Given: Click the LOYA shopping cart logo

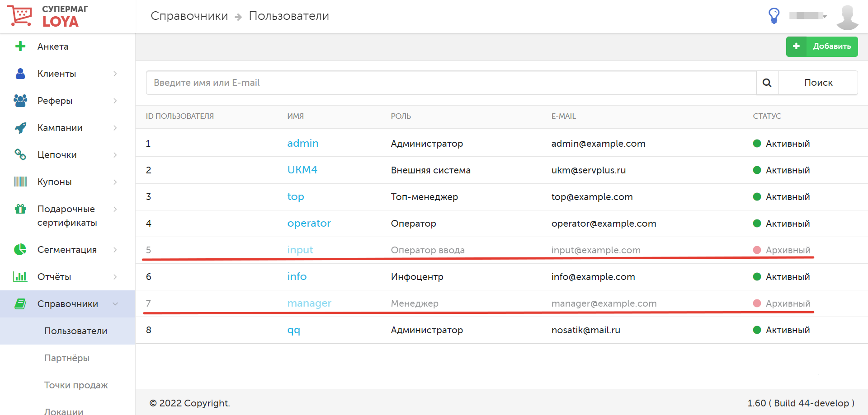Looking at the screenshot, I should (19, 15).
